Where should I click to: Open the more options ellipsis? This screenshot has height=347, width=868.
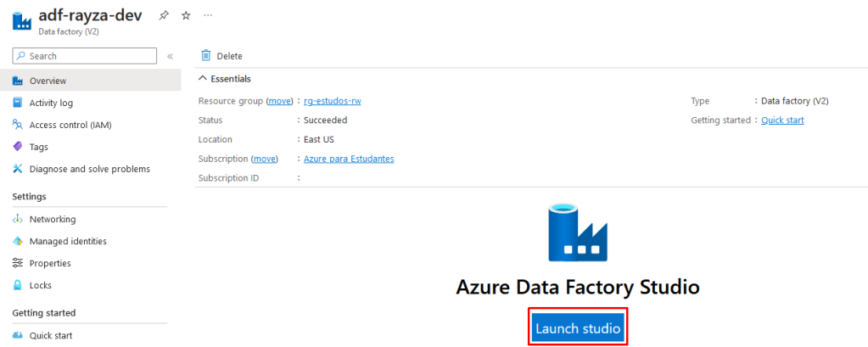(209, 16)
